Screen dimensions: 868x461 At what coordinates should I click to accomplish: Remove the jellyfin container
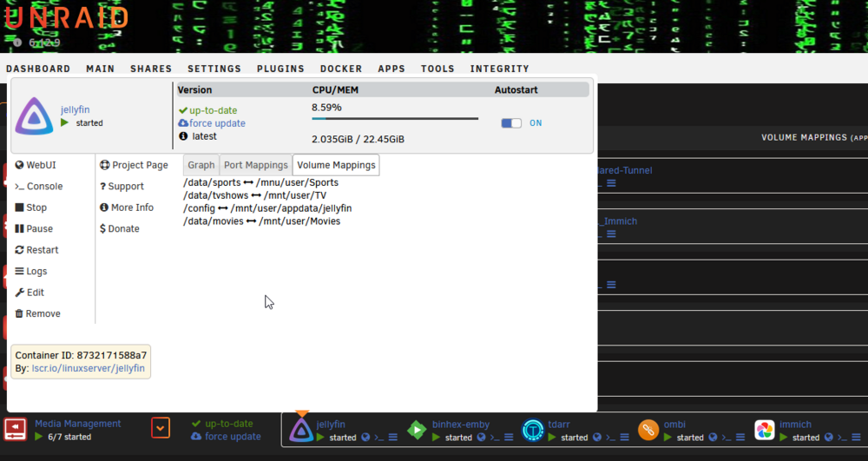point(37,313)
